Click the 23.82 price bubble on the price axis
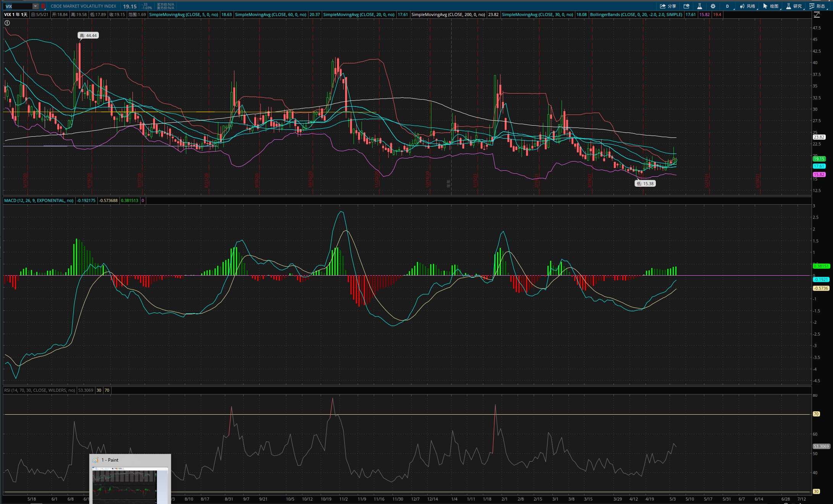This screenshot has width=833, height=504. pyautogui.click(x=818, y=137)
